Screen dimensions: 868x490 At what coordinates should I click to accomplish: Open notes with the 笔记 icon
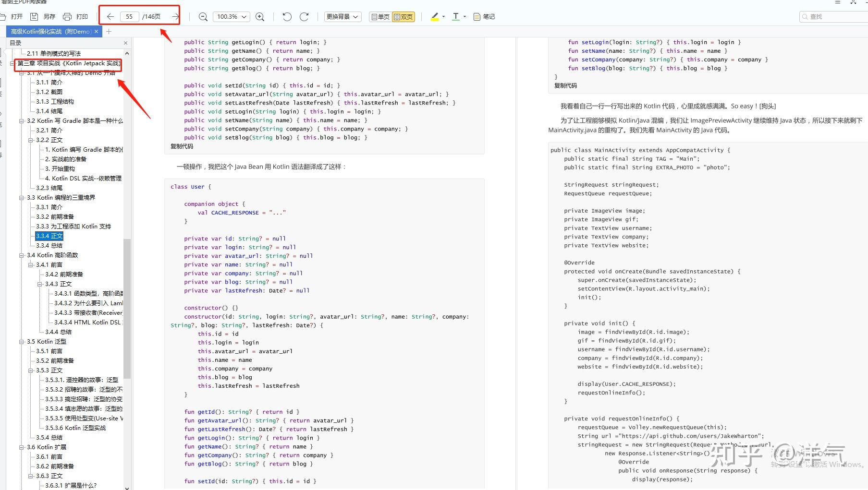tap(484, 16)
